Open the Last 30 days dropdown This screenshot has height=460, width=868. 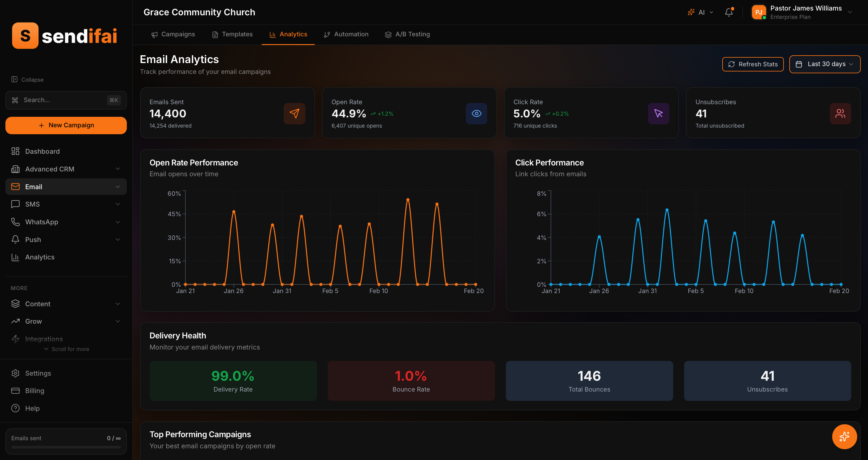point(824,64)
